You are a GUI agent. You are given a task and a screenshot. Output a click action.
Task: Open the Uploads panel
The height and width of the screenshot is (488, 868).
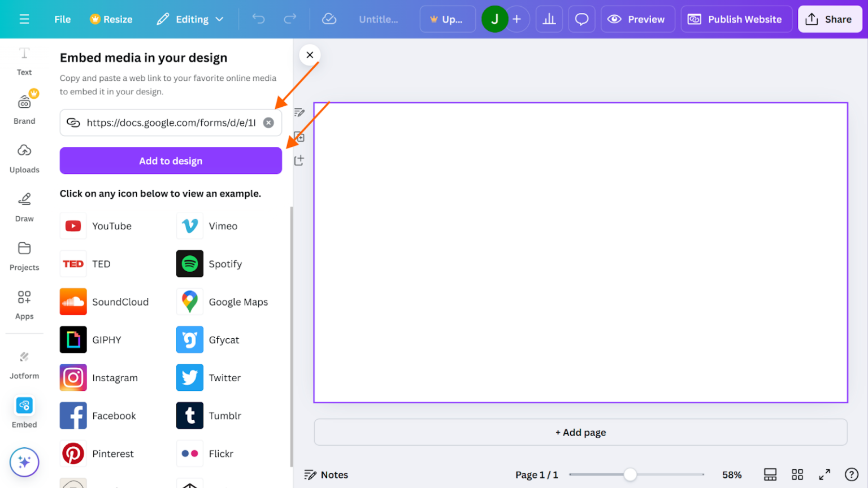pos(24,158)
